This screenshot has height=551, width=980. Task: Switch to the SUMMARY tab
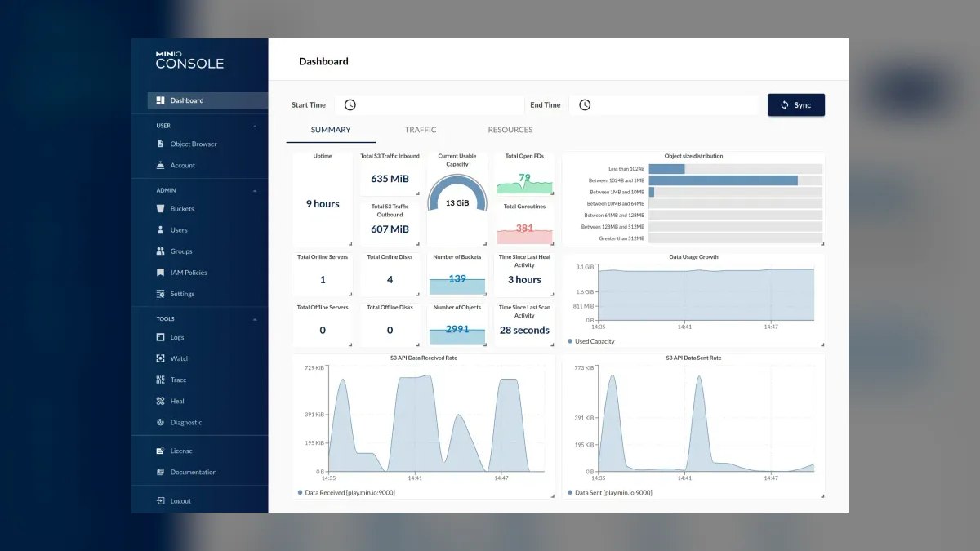pos(331,130)
